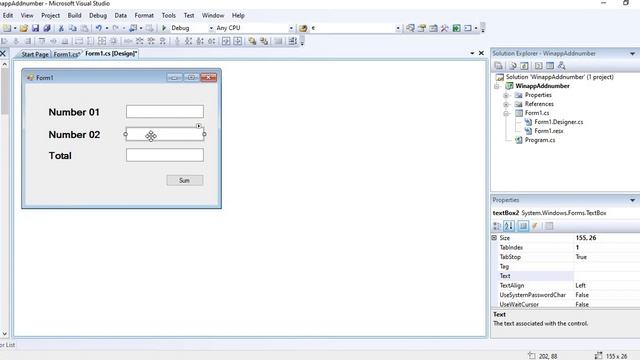Screen dimensions: 640x360
Task: Open the Any CPU platform dropdown
Action: [291, 28]
